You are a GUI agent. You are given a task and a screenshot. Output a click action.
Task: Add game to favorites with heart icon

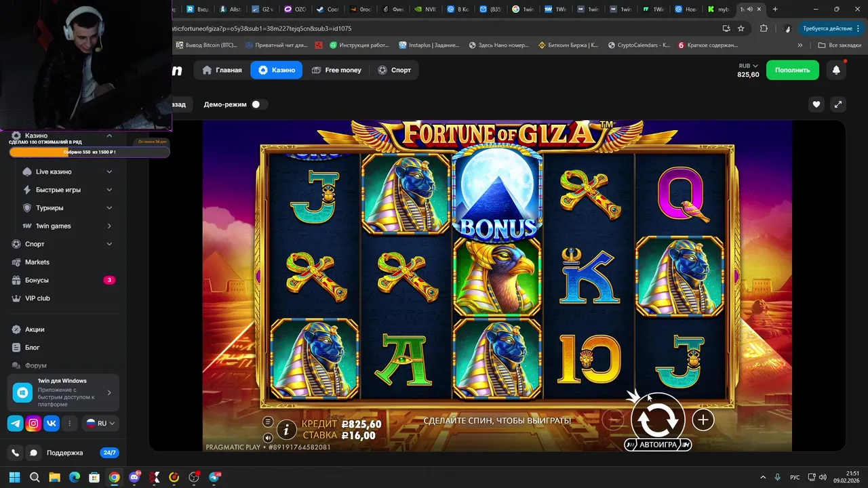[x=816, y=104]
